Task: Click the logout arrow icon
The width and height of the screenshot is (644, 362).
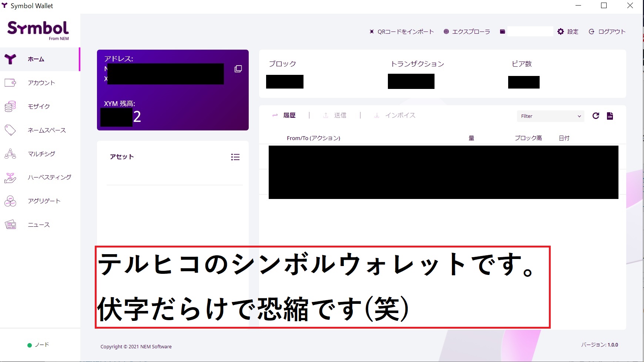Action: (x=591, y=32)
